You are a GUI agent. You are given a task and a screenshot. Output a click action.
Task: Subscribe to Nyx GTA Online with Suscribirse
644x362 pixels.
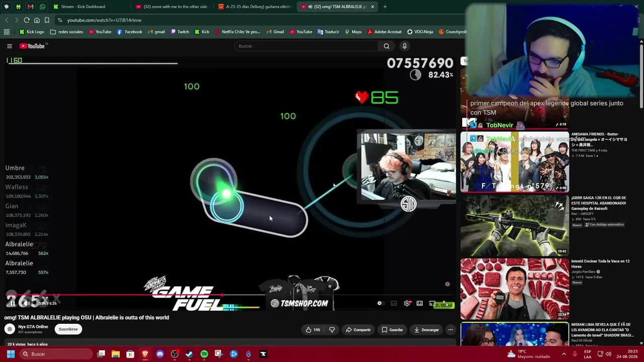pyautogui.click(x=68, y=329)
